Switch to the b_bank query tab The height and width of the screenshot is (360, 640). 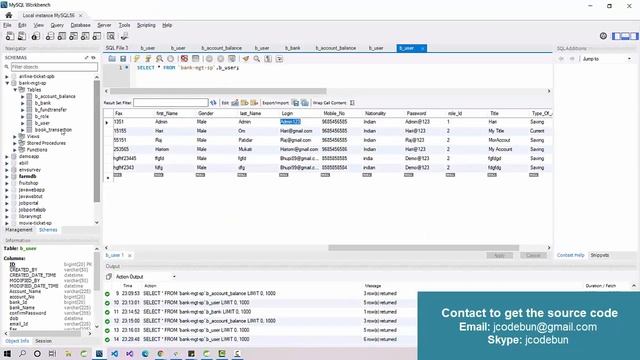293,48
